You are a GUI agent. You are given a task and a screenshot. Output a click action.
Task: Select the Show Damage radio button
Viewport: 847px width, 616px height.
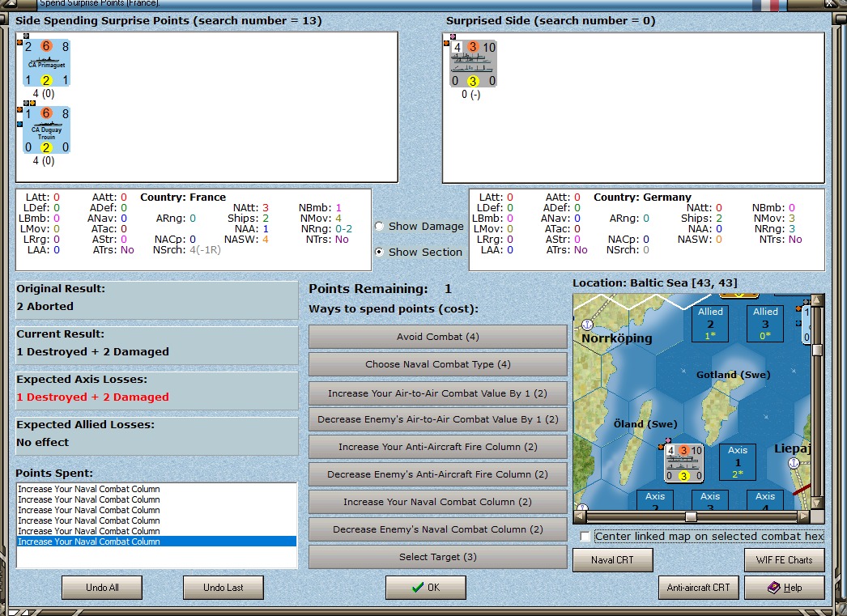click(x=379, y=227)
